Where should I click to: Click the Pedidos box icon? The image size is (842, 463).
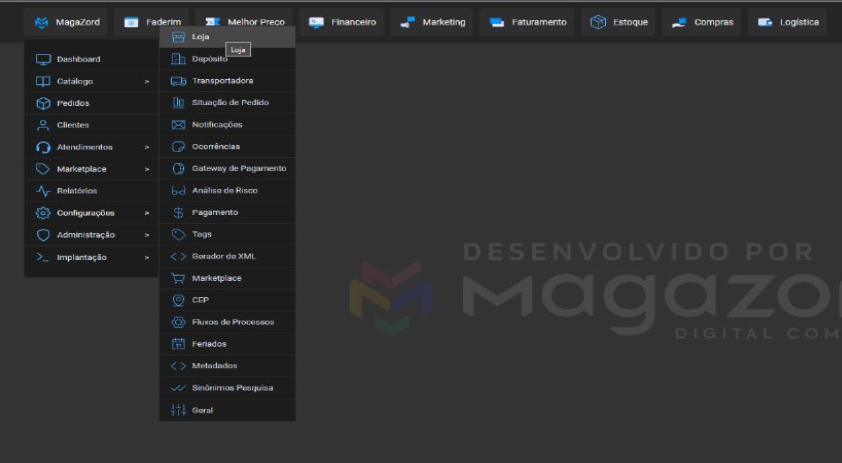(x=43, y=103)
